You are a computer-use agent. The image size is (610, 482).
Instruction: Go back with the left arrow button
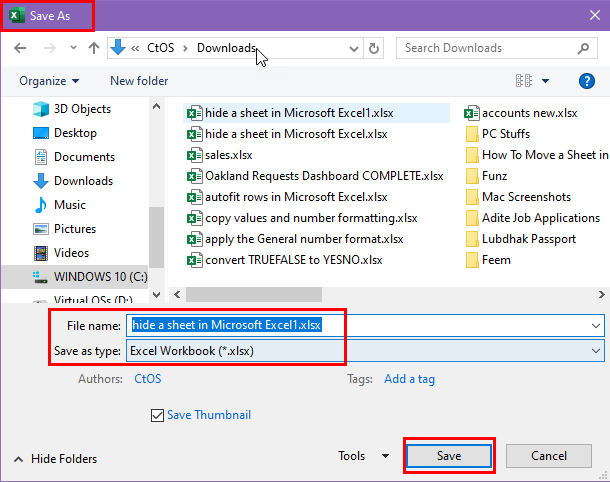(x=20, y=48)
